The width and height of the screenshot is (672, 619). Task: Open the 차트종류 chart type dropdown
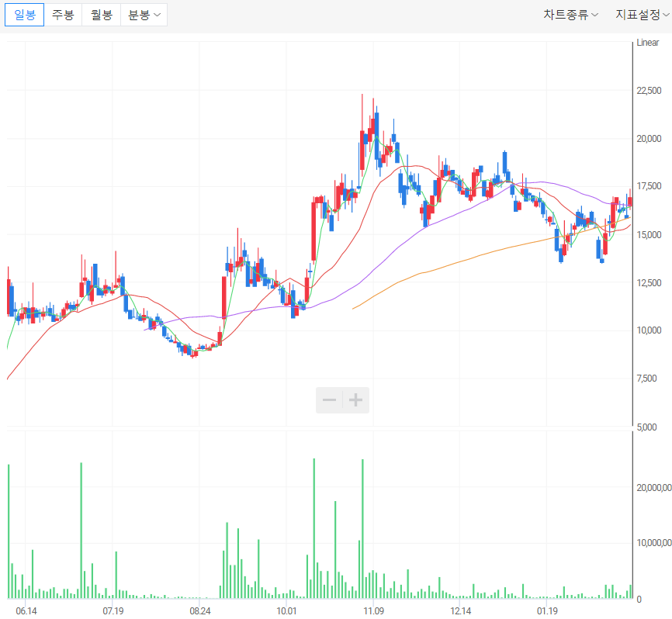coord(570,15)
